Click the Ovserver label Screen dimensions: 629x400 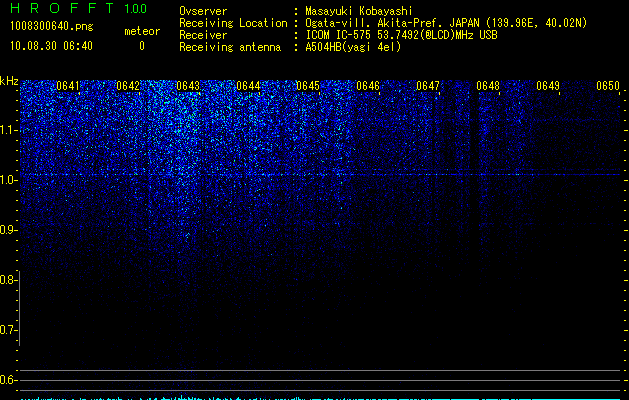point(203,11)
